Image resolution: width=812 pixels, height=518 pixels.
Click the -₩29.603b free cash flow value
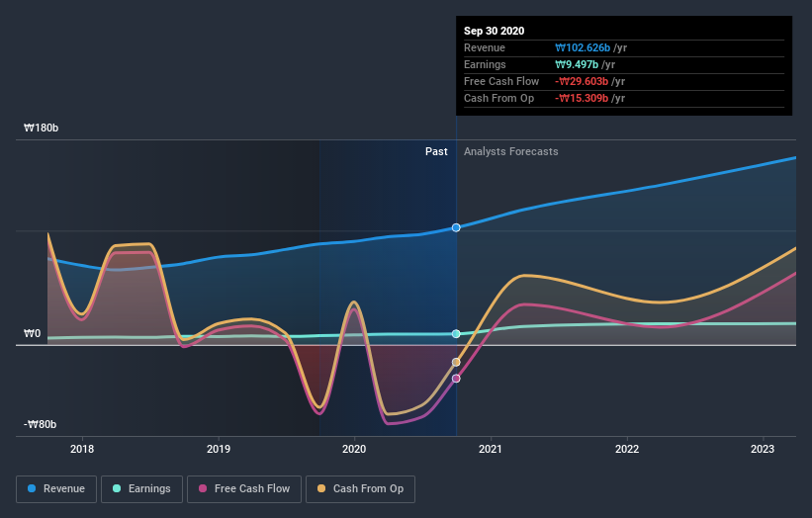pyautogui.click(x=582, y=81)
